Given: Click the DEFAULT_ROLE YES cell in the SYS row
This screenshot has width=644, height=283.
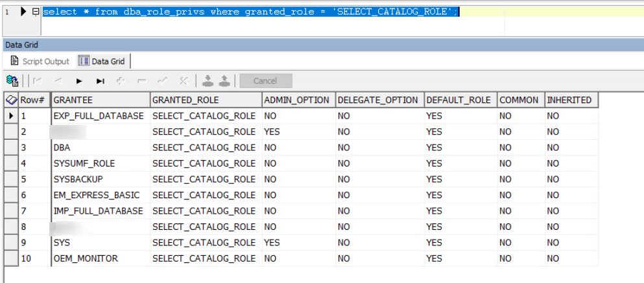Looking at the screenshot, I should pos(461,242).
